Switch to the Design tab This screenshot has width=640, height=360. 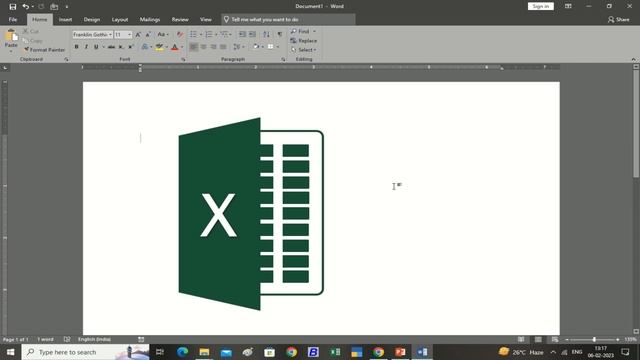point(92,20)
